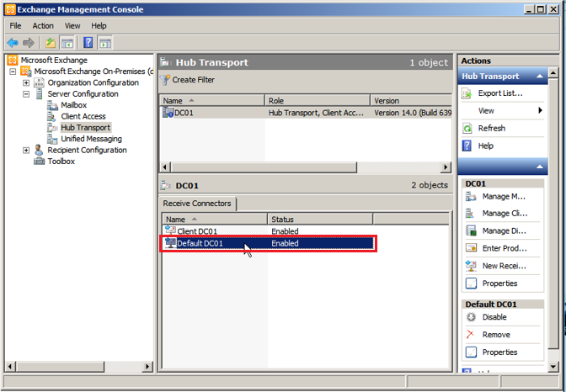Open the View menu
The width and height of the screenshot is (566, 392).
coord(72,26)
